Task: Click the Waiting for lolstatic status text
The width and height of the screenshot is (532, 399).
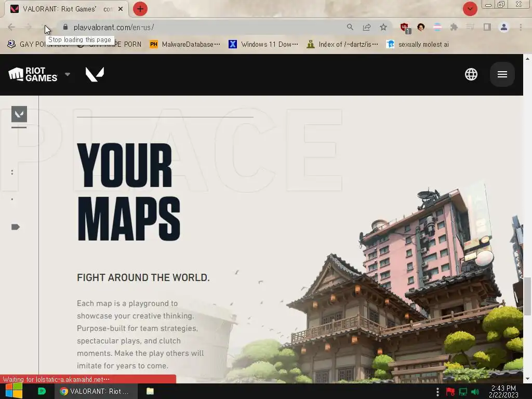Action: pos(56,379)
